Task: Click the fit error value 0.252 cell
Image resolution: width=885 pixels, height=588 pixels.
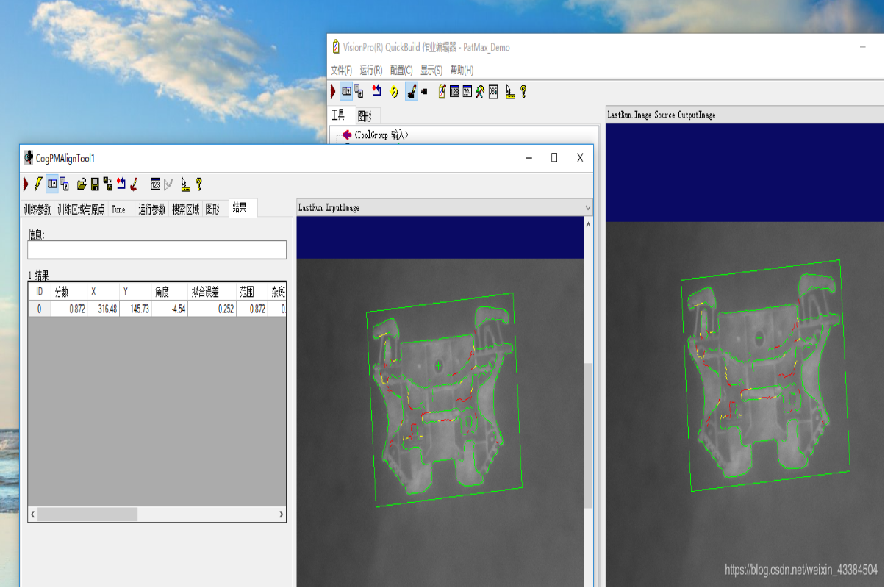Action: (212, 309)
